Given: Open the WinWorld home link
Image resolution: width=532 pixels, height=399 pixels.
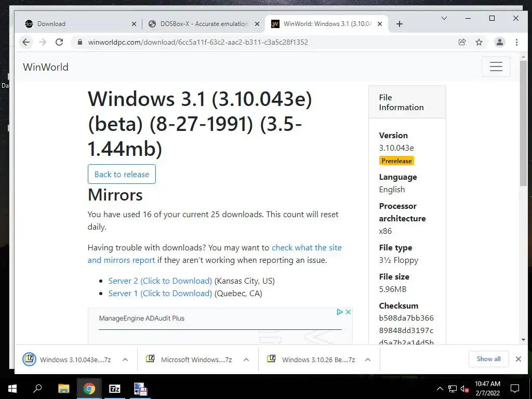Looking at the screenshot, I should tap(46, 67).
